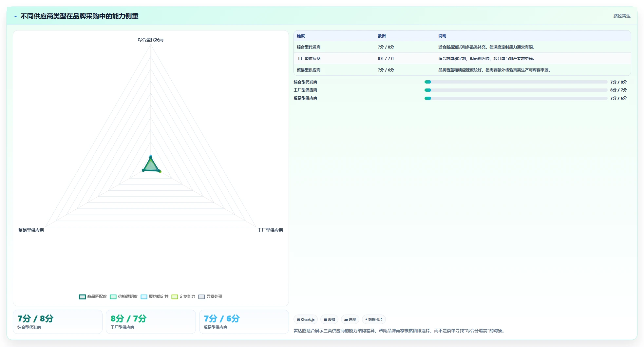Click the Chart.js tag chip
Viewport: 644px width, 347px height.
[x=306, y=319]
